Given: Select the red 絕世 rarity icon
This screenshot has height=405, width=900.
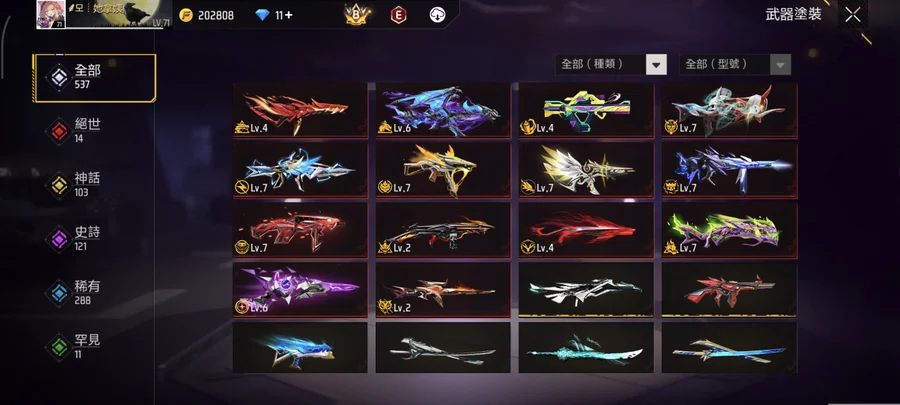Looking at the screenshot, I should click(59, 132).
